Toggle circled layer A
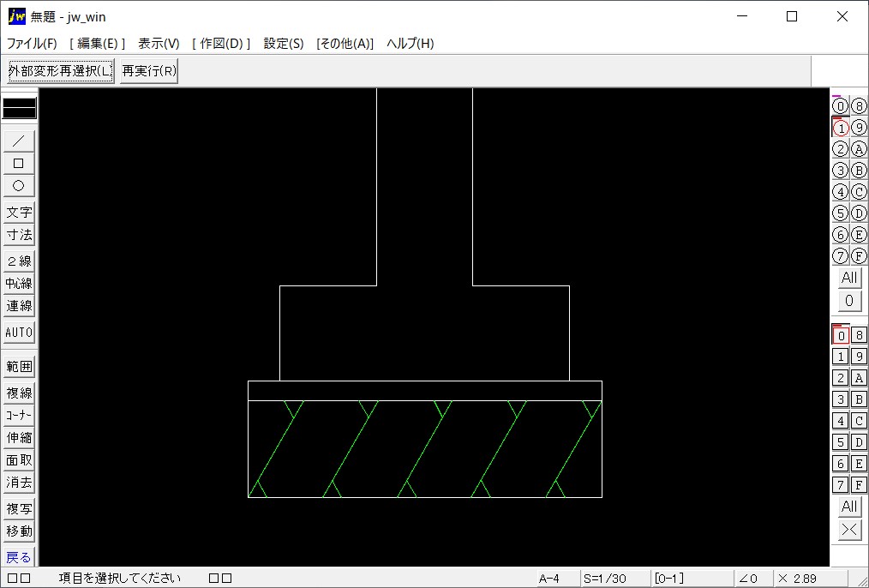Viewport: 869px width, 588px height. point(859,149)
